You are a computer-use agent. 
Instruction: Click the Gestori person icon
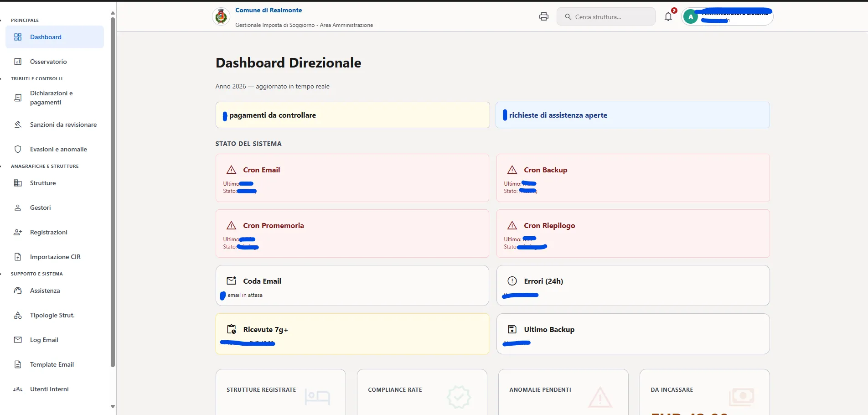18,207
